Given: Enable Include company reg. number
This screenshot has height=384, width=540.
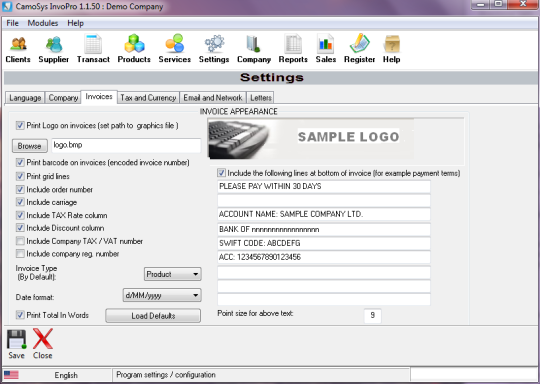Looking at the screenshot, I should pos(20,254).
